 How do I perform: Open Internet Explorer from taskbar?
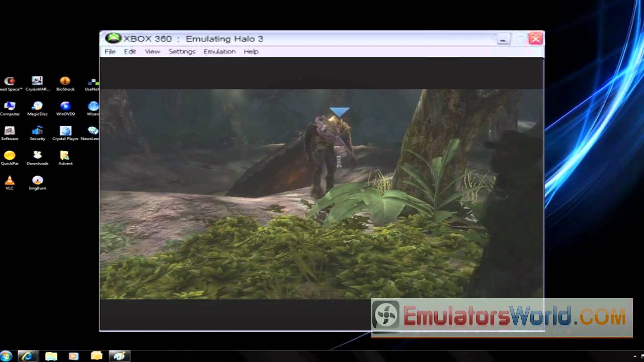28,356
